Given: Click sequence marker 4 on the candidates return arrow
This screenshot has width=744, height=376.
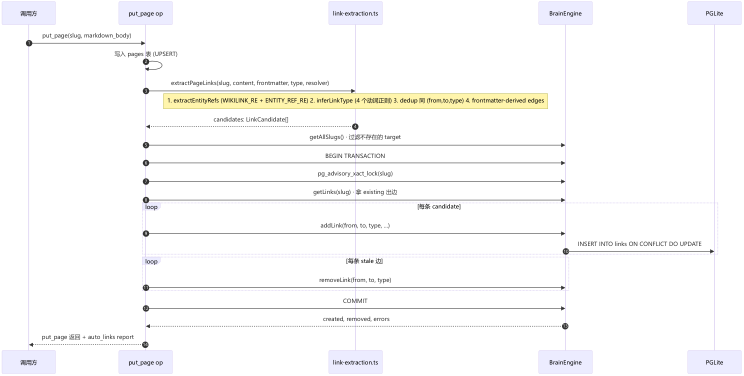Looking at the screenshot, I should [x=355, y=127].
